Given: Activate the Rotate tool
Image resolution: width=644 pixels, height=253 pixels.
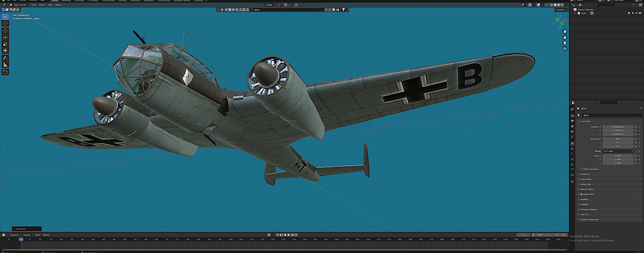Looking at the screenshot, I should [5, 37].
